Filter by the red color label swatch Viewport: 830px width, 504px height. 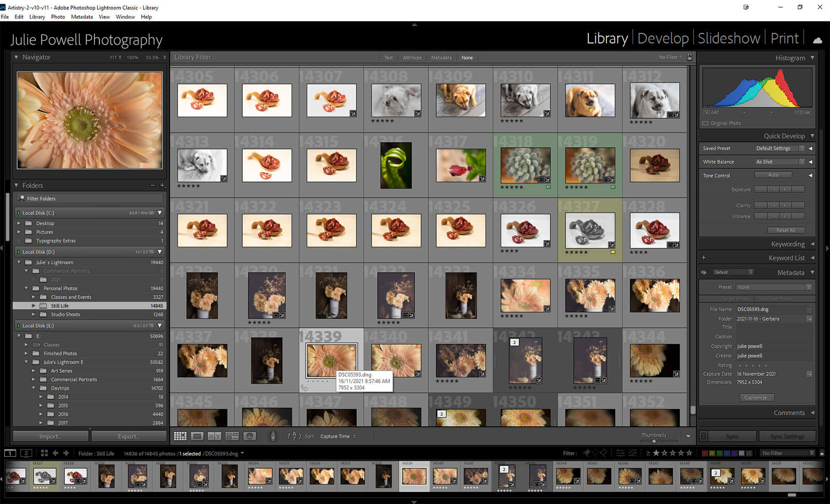pos(704,453)
